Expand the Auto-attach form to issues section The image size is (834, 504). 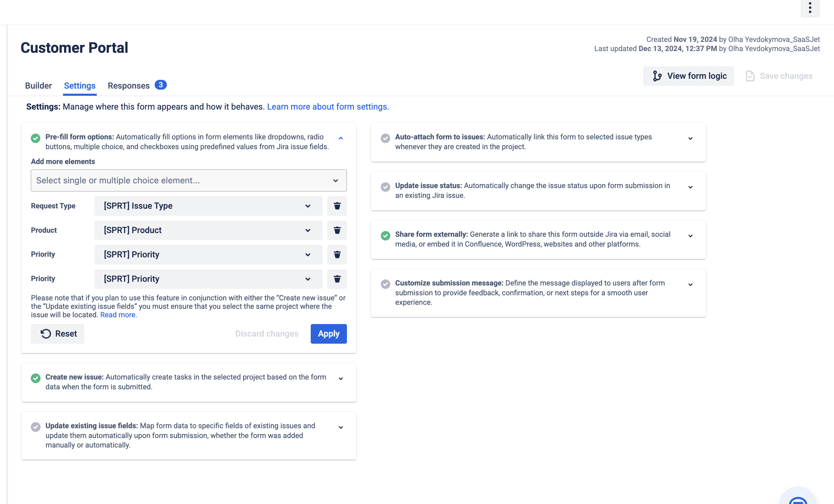(x=690, y=138)
